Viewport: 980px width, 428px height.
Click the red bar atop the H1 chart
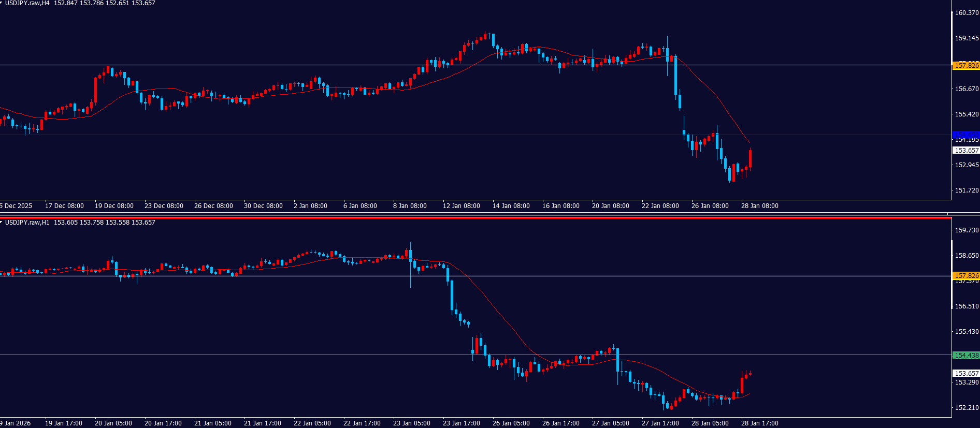[475, 218]
